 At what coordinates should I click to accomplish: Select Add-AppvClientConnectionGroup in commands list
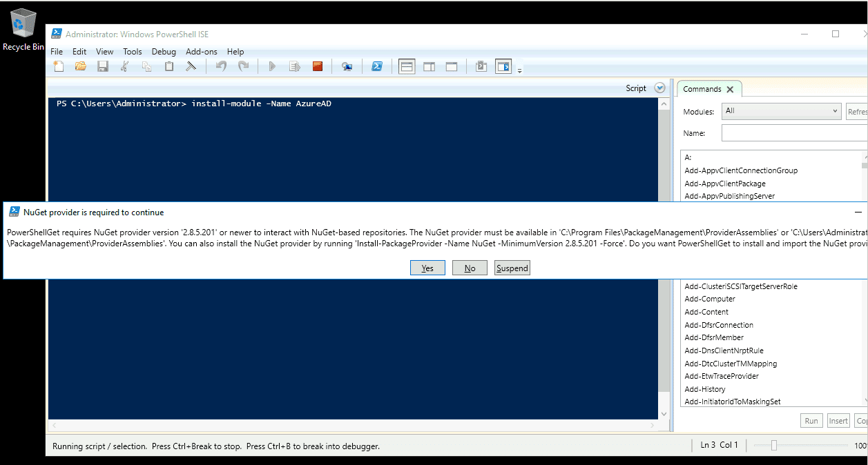click(741, 170)
